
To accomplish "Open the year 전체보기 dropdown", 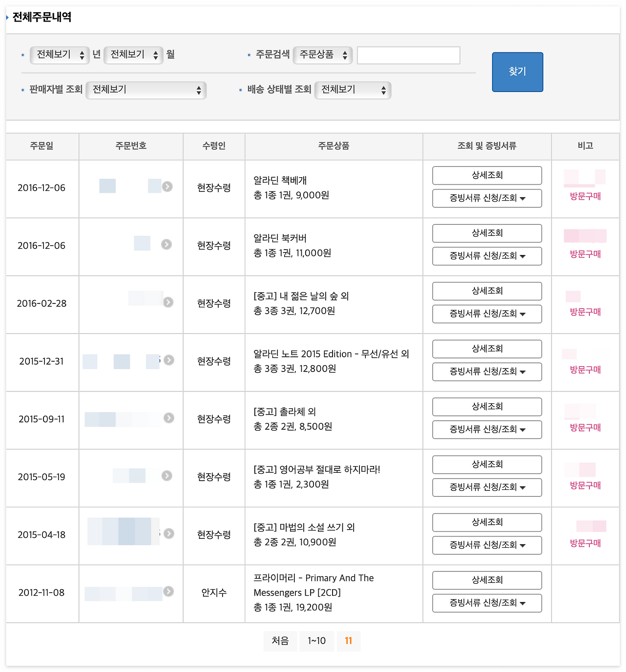I will (x=59, y=55).
